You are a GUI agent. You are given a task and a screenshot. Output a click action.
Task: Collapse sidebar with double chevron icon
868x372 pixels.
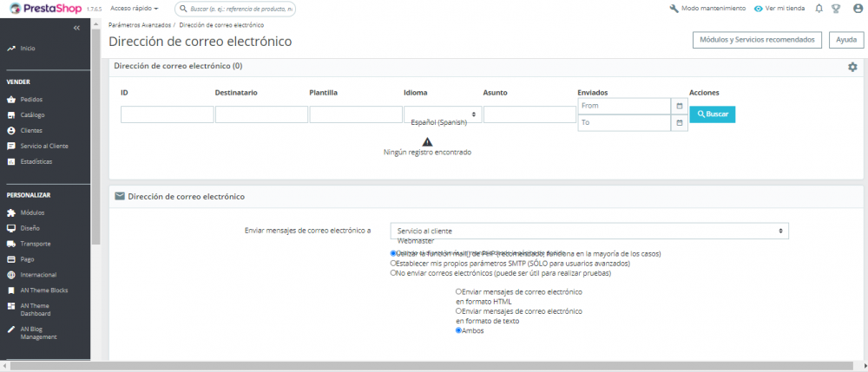[x=76, y=29]
